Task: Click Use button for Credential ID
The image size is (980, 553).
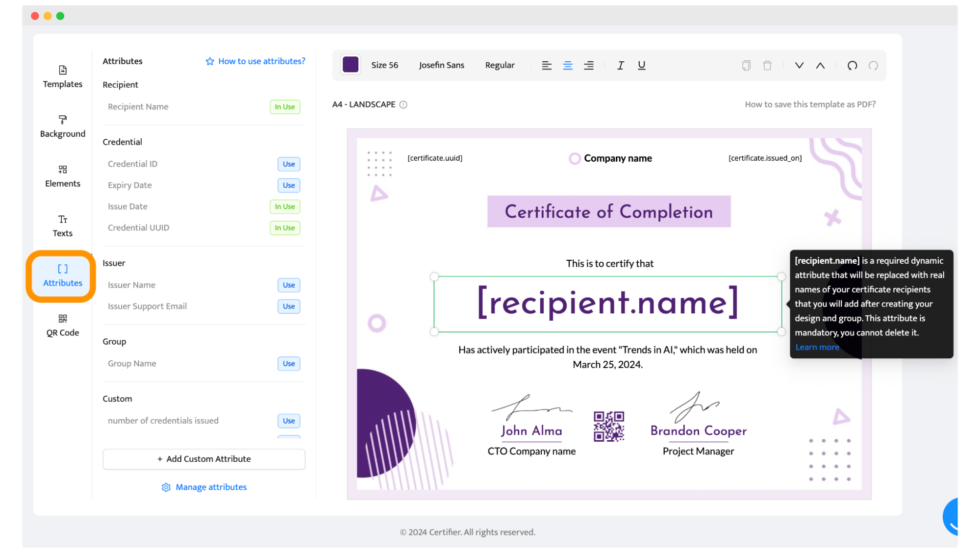Action: click(x=289, y=164)
